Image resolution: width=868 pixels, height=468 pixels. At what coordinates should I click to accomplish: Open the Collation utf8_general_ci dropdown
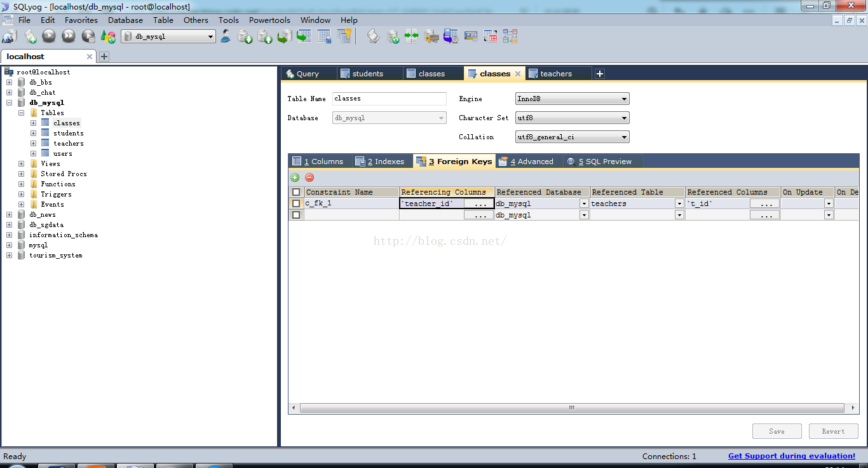[x=572, y=137]
